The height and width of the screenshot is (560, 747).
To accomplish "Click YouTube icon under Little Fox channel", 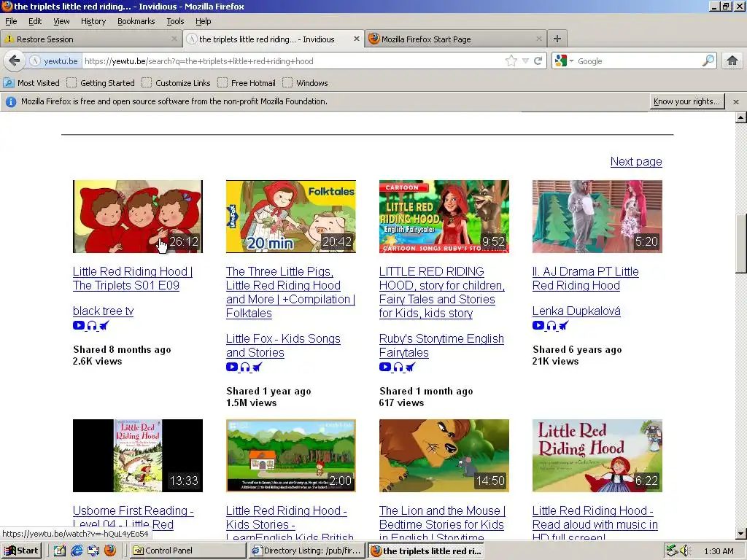I will pos(232,367).
